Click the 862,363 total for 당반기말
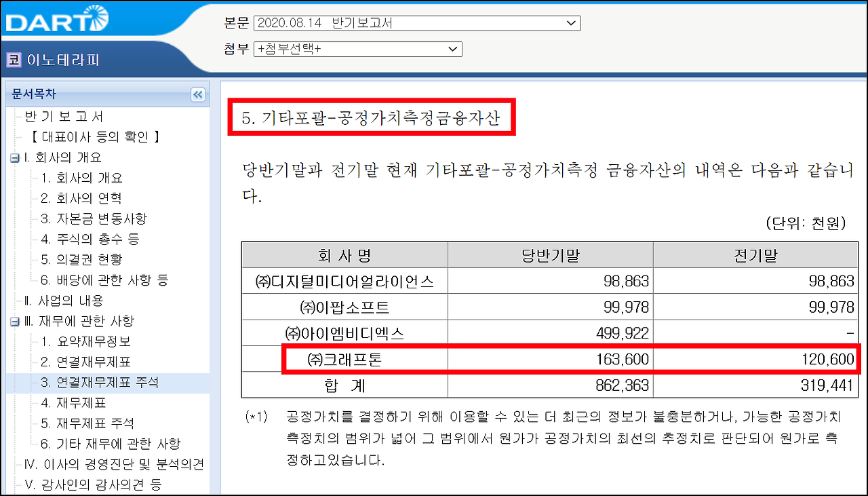Viewport: 868px width, 496px height. point(622,385)
